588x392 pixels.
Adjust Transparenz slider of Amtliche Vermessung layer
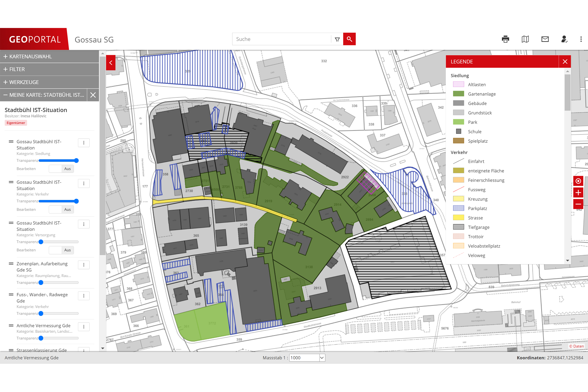tap(41, 338)
